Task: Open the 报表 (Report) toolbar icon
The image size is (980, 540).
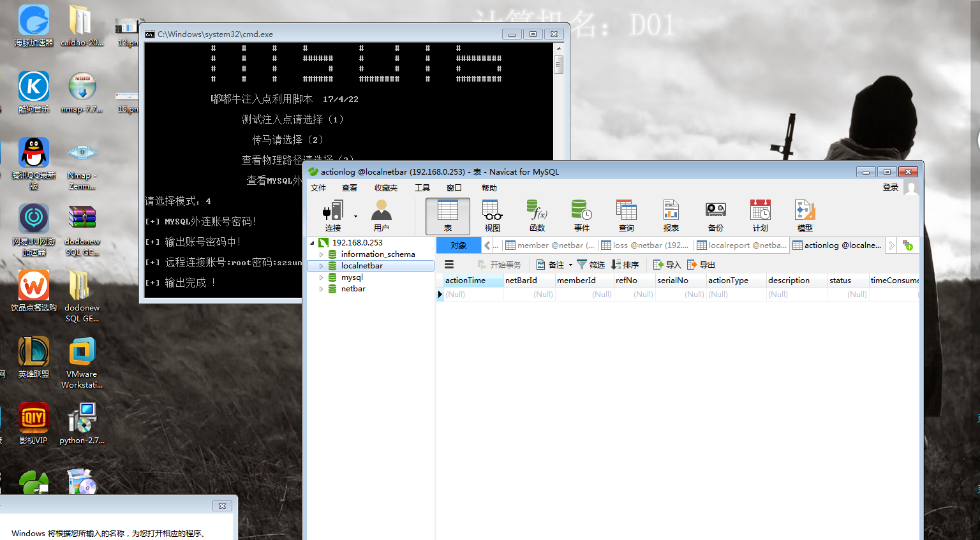Action: click(x=671, y=216)
